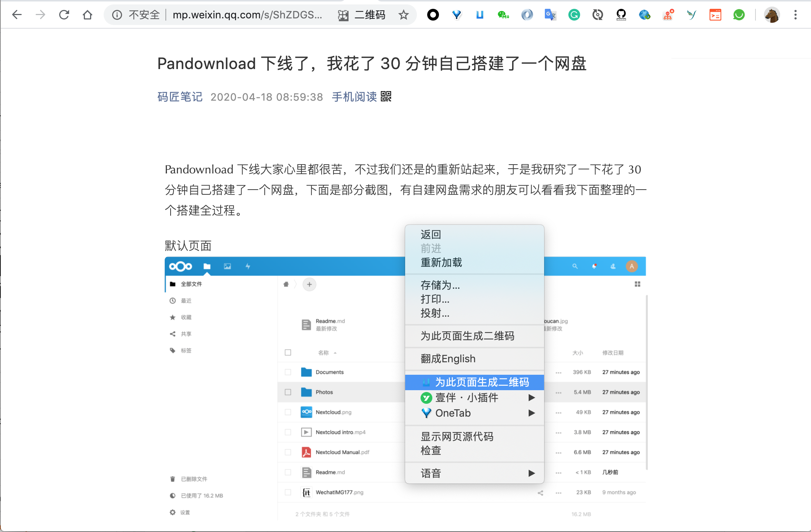
Task: Tick the checkbox for Nextcloud Manual.pdf
Action: point(288,452)
